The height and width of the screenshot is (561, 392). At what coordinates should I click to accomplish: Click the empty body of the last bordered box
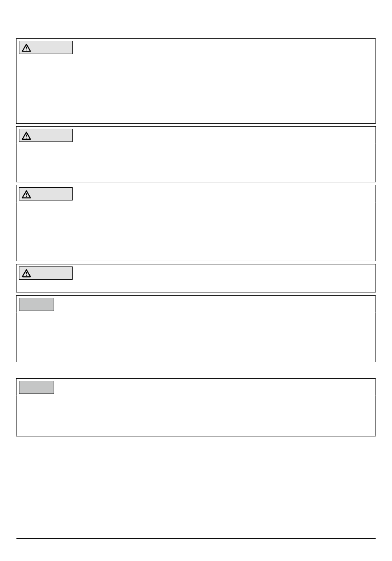pyautogui.click(x=196, y=415)
